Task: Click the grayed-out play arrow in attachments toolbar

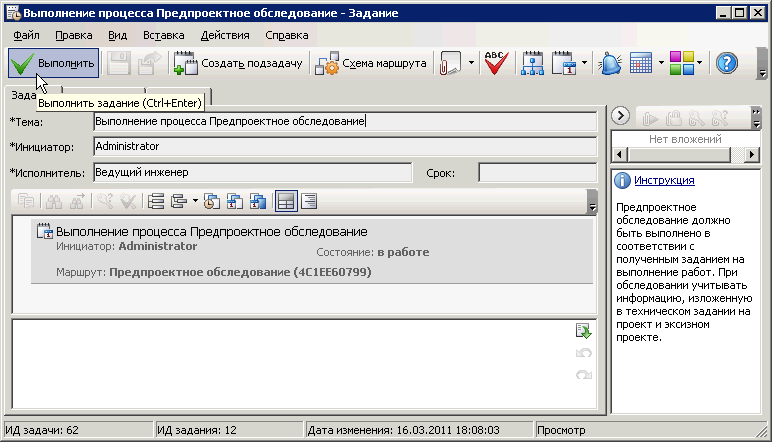Action: pos(650,119)
